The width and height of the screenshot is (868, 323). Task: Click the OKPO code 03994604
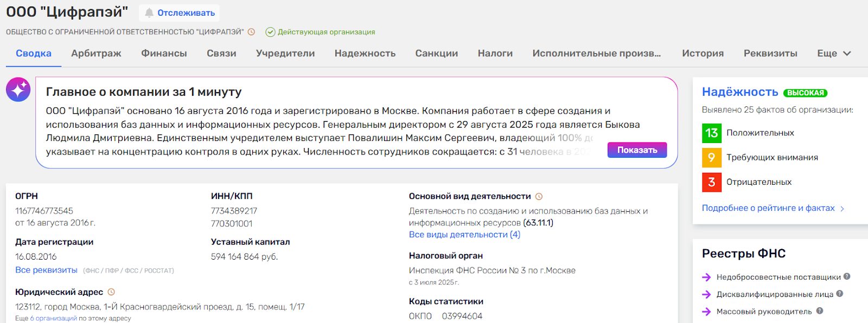coord(462,316)
